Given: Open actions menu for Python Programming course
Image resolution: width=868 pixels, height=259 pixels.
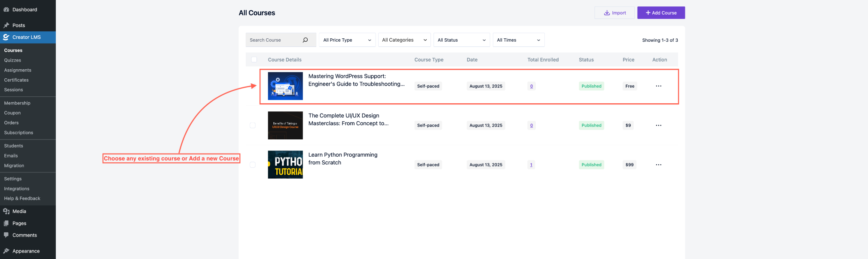Looking at the screenshot, I should pyautogui.click(x=658, y=165).
